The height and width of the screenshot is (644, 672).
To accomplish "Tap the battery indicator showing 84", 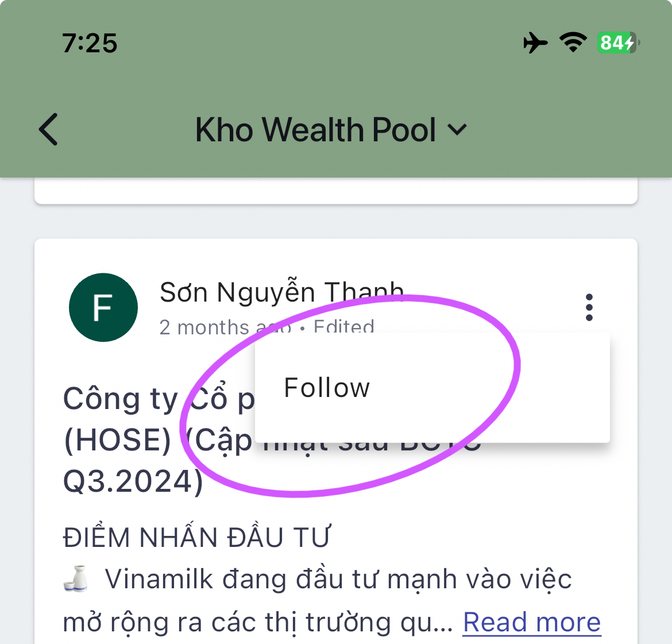I will [x=618, y=43].
